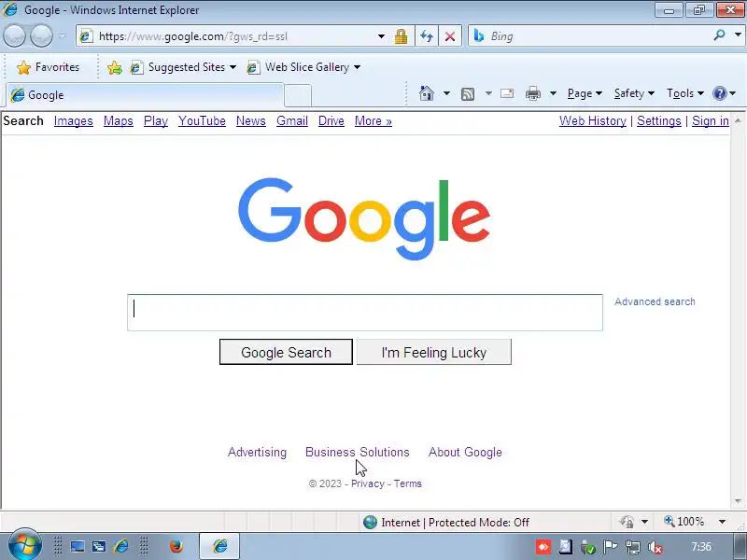The width and height of the screenshot is (747, 560).
Task: Click the muted volume tray icon
Action: (x=656, y=547)
